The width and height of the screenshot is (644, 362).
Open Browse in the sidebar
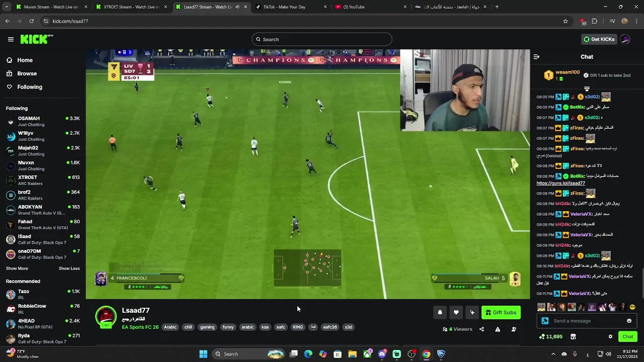coord(27,73)
